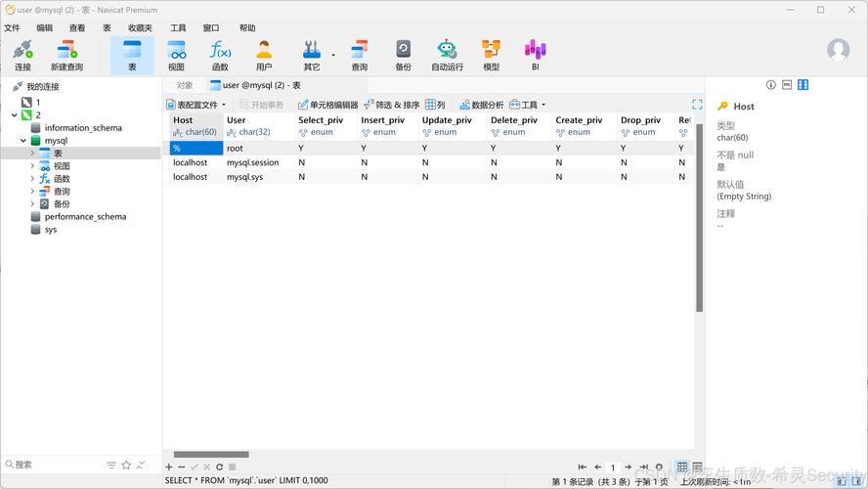Open the Model toolbar icon
This screenshot has height=489, width=868.
coord(491,56)
